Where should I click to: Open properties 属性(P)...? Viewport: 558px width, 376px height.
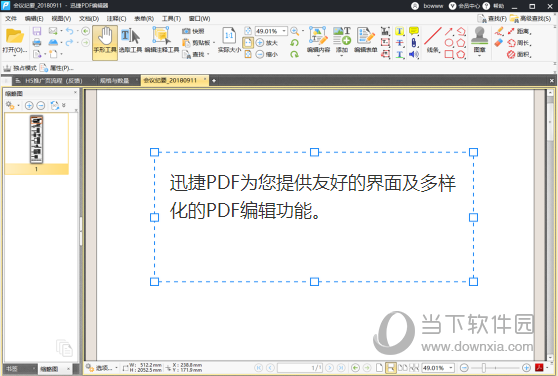57,68
